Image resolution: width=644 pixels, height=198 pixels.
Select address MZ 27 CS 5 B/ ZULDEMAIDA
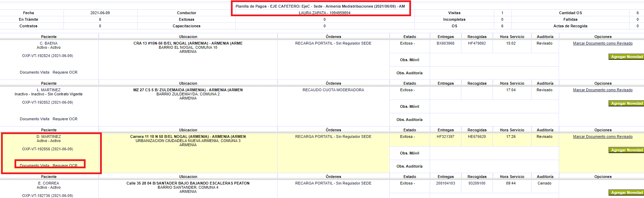point(188,90)
